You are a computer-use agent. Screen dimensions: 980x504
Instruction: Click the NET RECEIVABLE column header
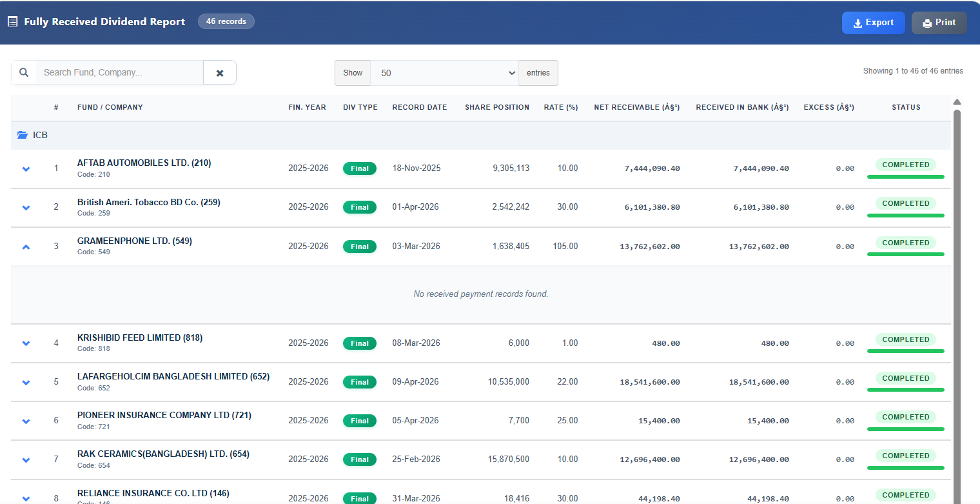(637, 107)
